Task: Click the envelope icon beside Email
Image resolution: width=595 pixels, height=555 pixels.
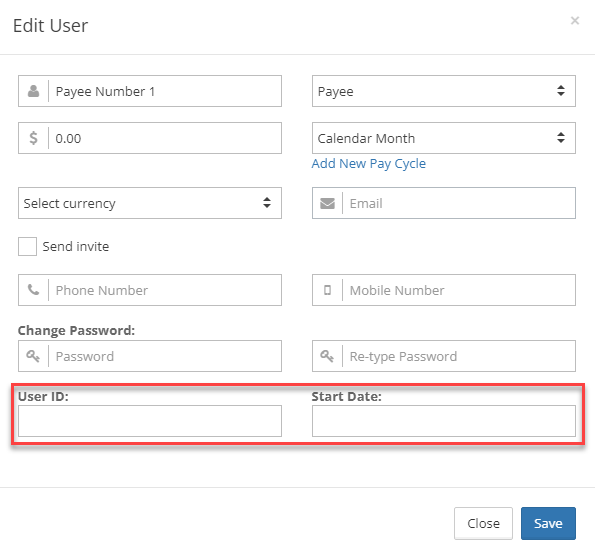Action: 327,203
